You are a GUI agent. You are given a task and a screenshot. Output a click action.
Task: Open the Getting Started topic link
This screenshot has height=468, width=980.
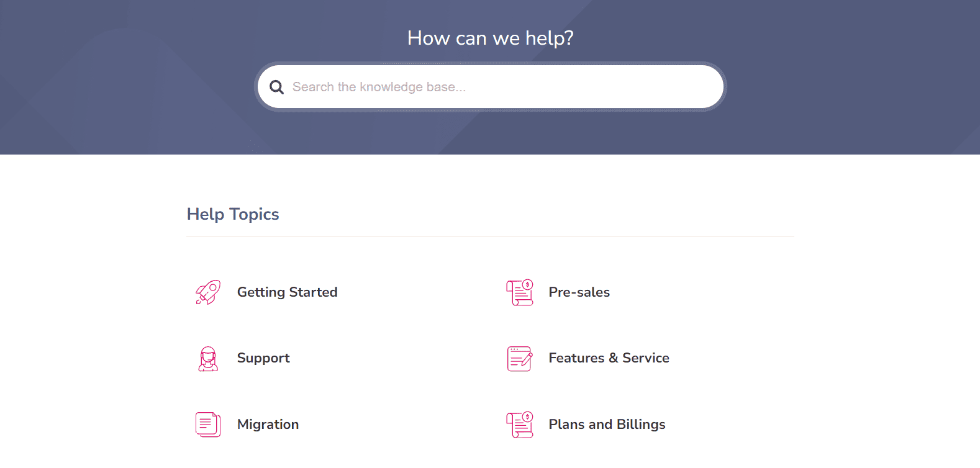[287, 292]
